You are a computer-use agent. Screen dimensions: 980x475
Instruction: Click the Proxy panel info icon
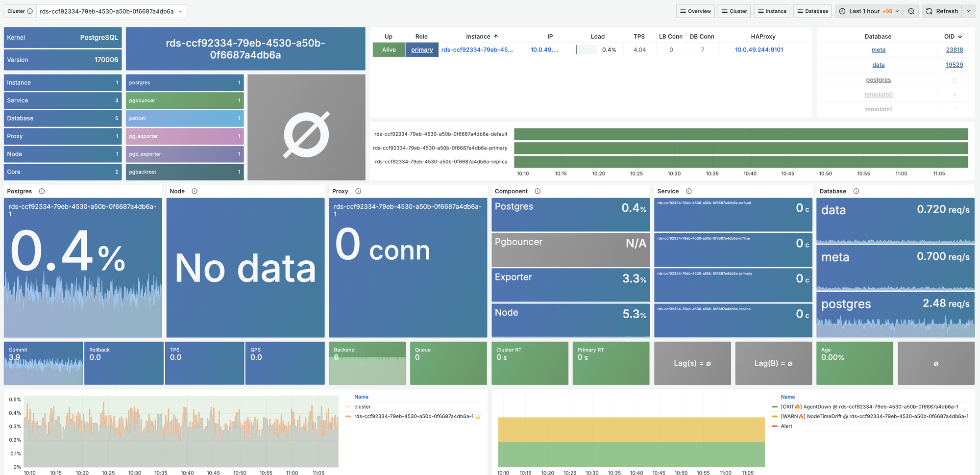358,191
